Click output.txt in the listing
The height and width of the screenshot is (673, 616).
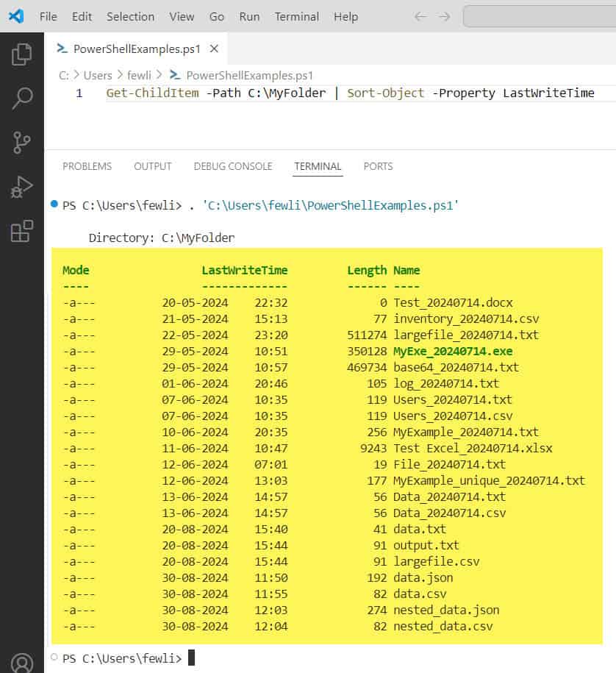click(426, 546)
